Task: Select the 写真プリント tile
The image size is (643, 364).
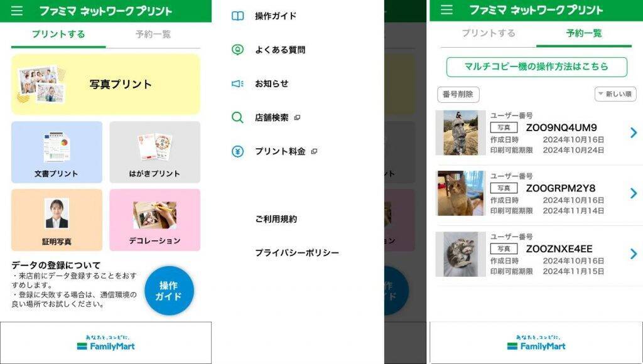Action: coord(105,84)
